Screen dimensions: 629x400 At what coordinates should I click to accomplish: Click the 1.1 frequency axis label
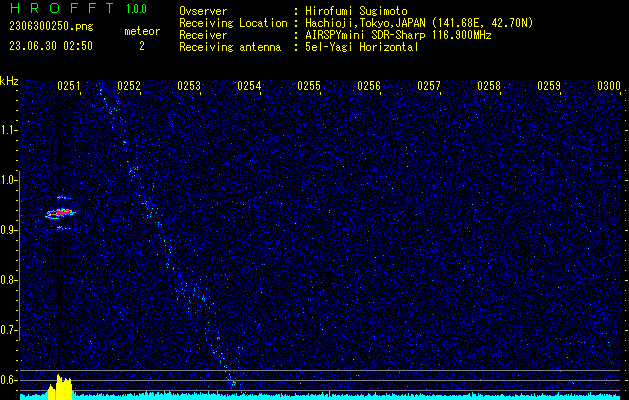click(9, 130)
